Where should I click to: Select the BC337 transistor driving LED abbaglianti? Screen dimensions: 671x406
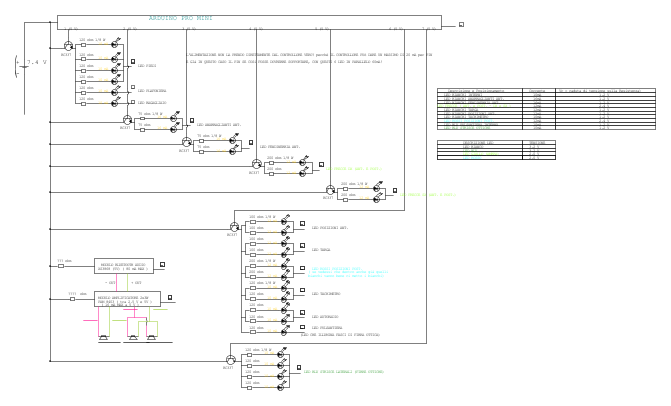point(127,120)
